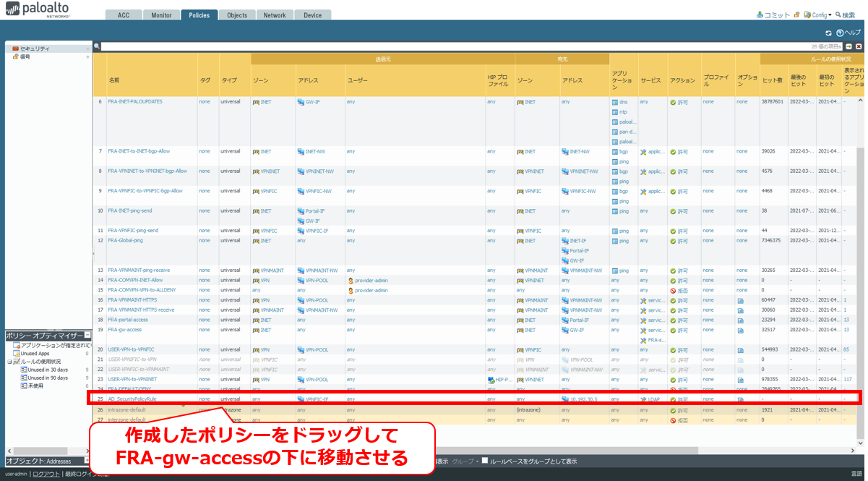The image size is (868, 481).
Task: Click the logout (ログアウト) link
Action: point(46,474)
